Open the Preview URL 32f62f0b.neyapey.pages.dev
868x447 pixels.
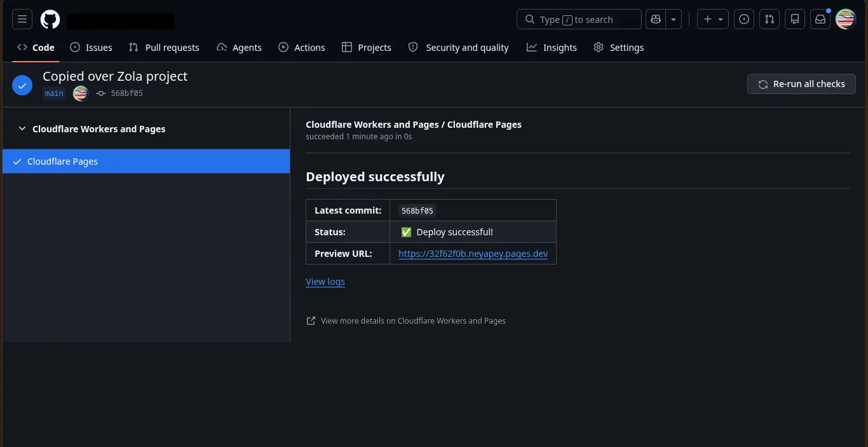coord(473,254)
